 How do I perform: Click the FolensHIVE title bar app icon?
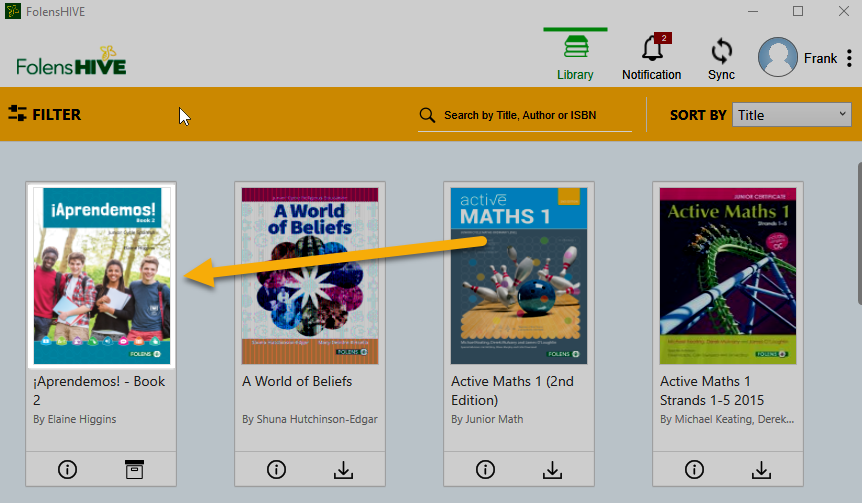pos(13,11)
